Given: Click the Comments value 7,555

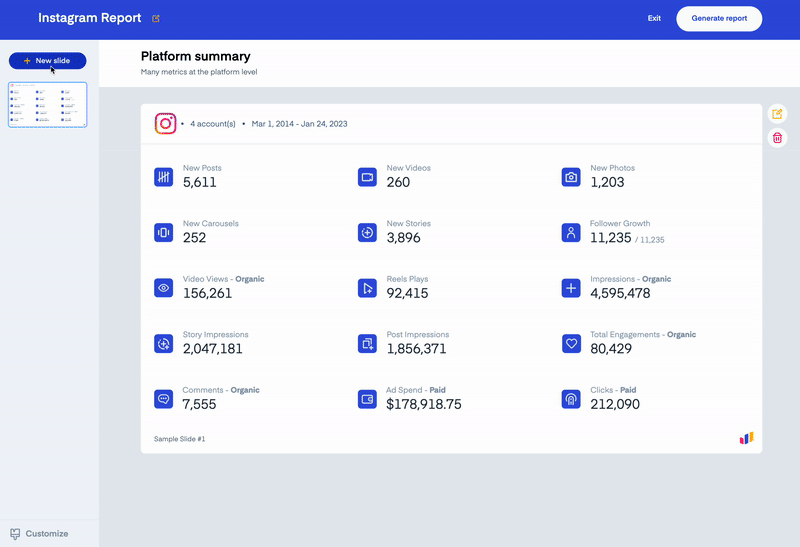Looking at the screenshot, I should point(199,405).
